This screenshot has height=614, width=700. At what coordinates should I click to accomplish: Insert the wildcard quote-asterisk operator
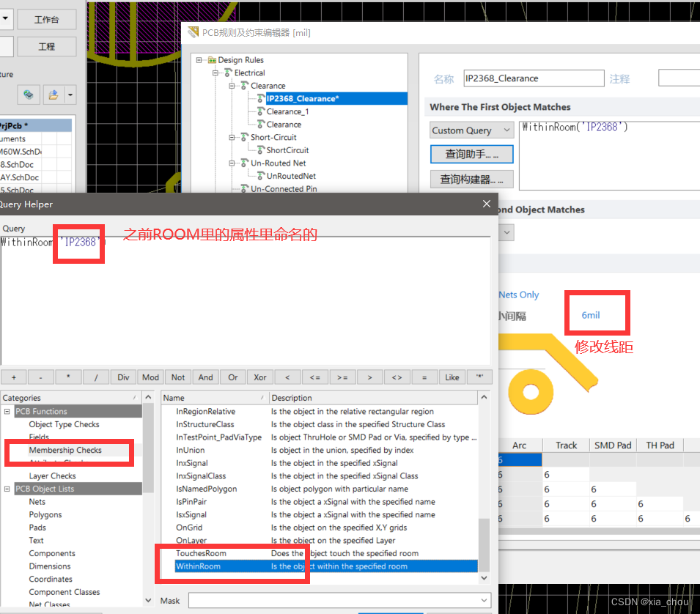pos(479,377)
